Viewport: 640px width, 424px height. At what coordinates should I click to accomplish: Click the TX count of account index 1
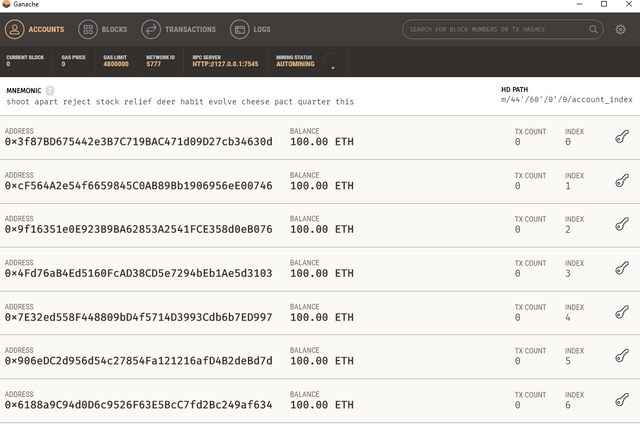coord(517,186)
